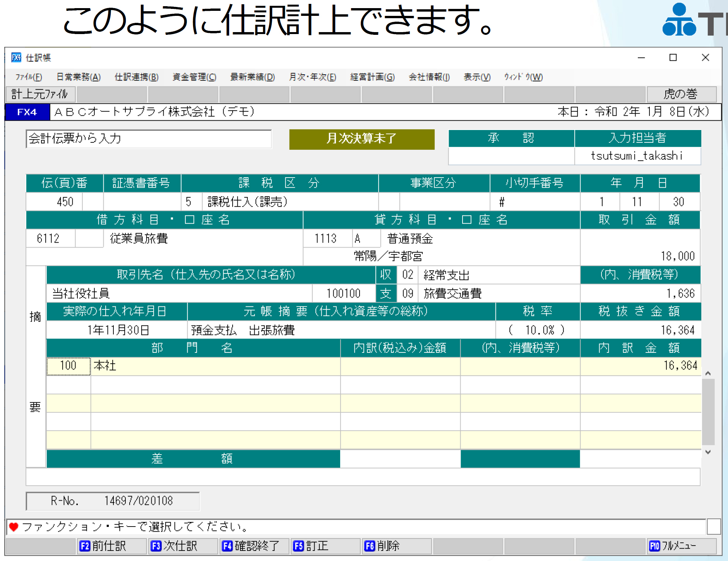Open the ファイル(F) menu
This screenshot has height=561, width=728.
pos(29,77)
